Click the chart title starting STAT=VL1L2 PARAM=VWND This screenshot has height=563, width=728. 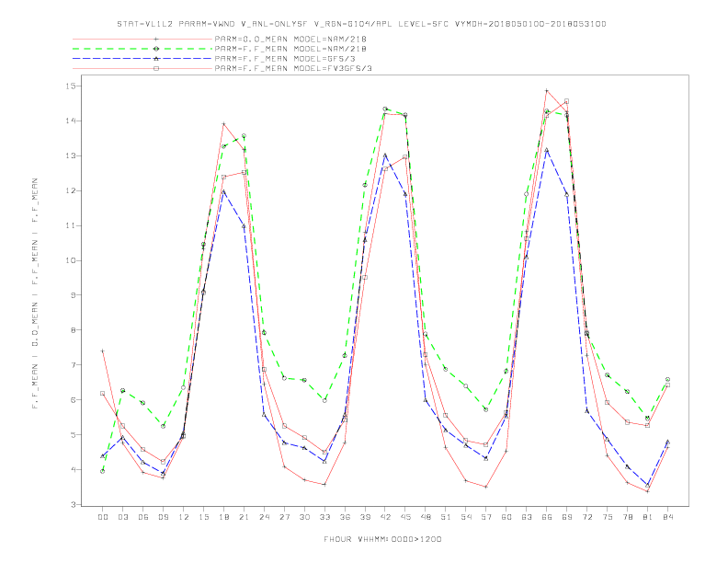click(361, 24)
